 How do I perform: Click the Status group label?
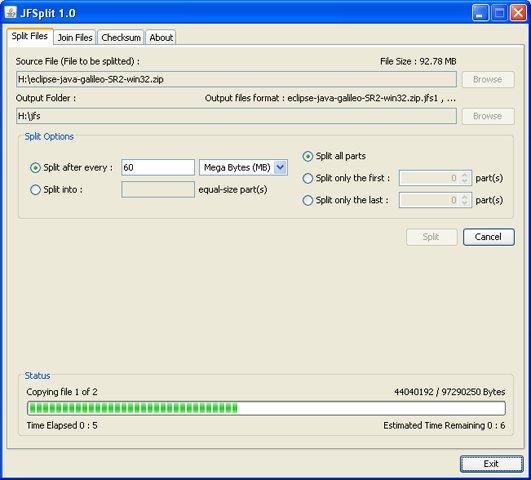coord(37,376)
